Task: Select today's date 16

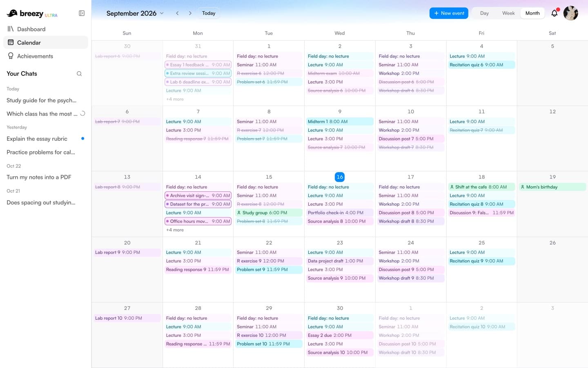Action: click(x=340, y=177)
